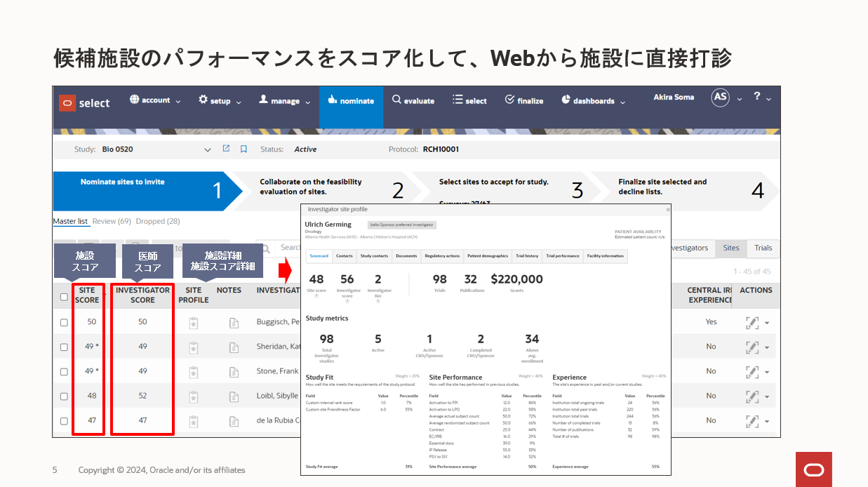Click edit action icon for site score 48 row
868x487 pixels.
pos(752,396)
